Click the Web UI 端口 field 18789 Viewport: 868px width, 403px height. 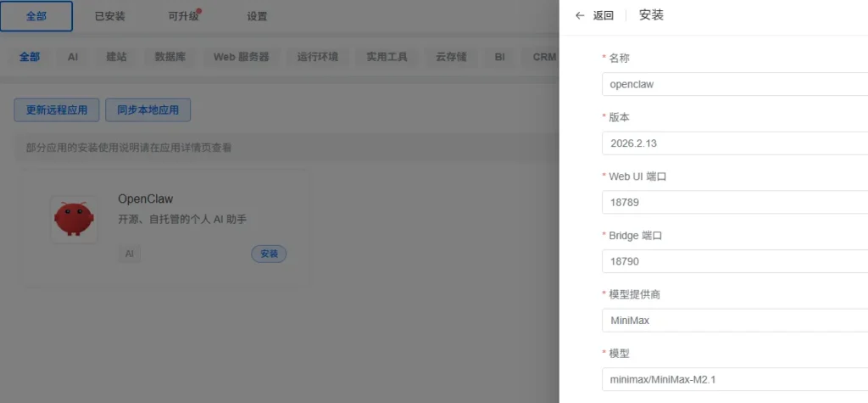pos(735,202)
